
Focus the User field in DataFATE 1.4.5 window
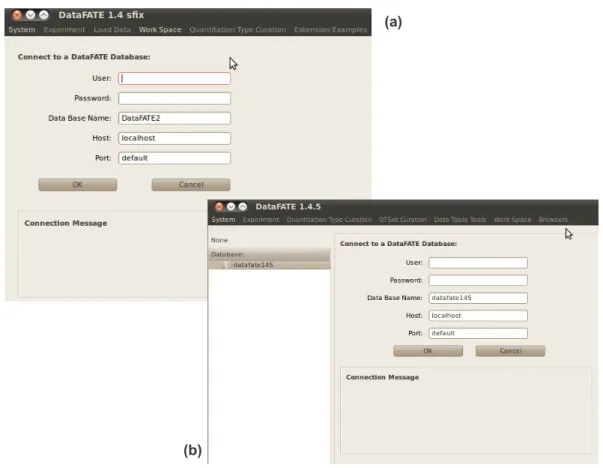click(478, 263)
